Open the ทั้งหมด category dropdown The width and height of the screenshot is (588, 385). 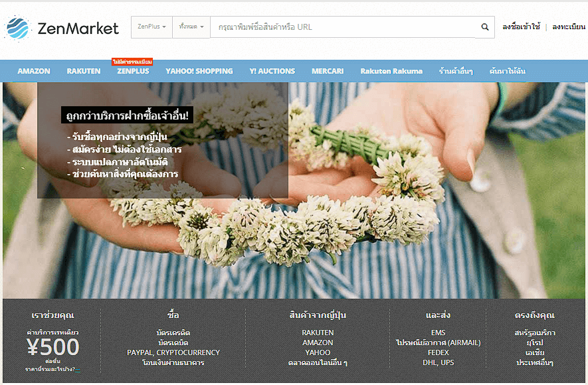point(191,27)
